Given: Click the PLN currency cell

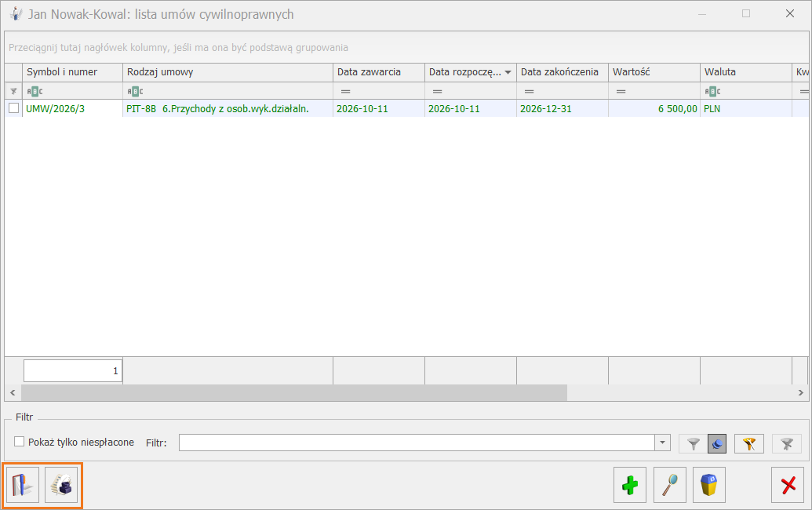Looking at the screenshot, I should coord(746,109).
